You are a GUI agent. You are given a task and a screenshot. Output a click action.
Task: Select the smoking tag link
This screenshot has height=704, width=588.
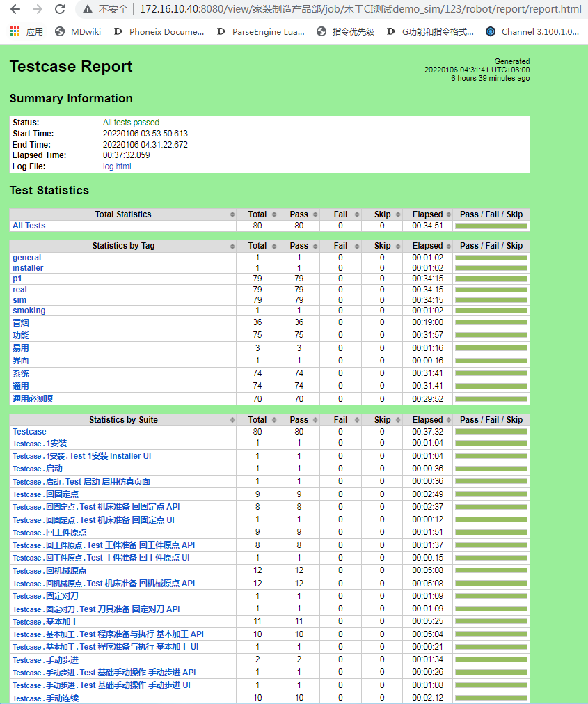(x=29, y=311)
